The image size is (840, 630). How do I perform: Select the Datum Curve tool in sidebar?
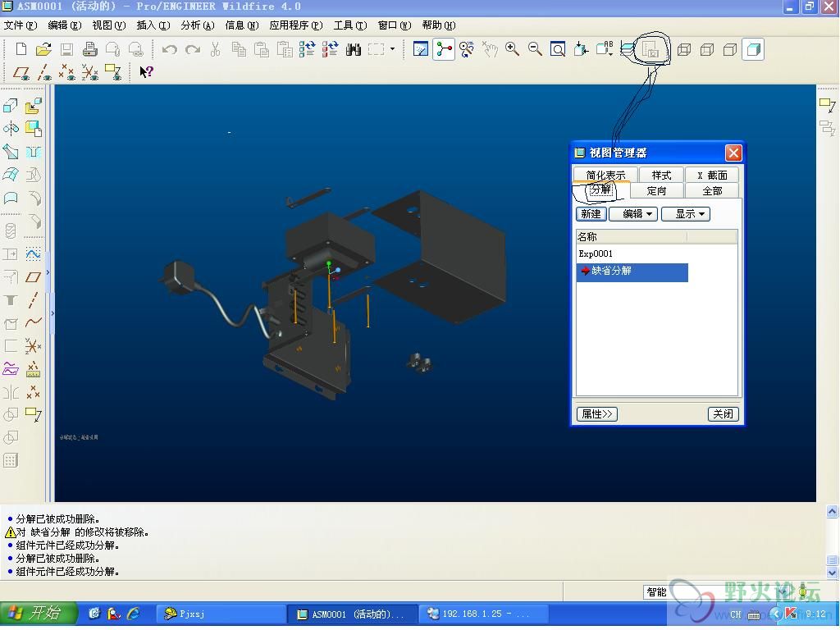tap(33, 322)
